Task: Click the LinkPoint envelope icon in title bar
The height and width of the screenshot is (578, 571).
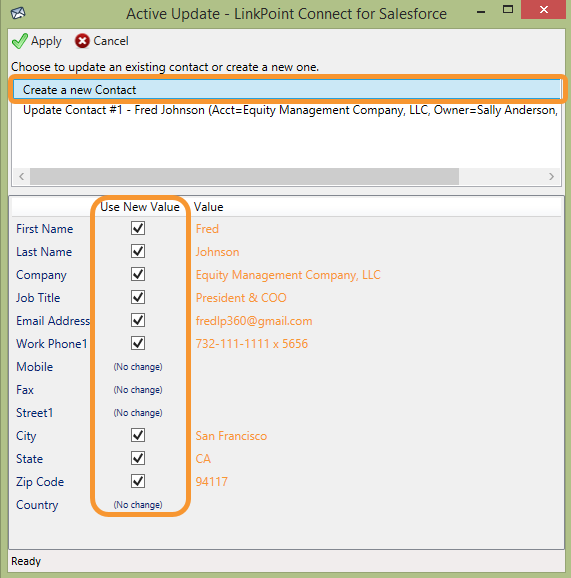Action: coord(18,14)
